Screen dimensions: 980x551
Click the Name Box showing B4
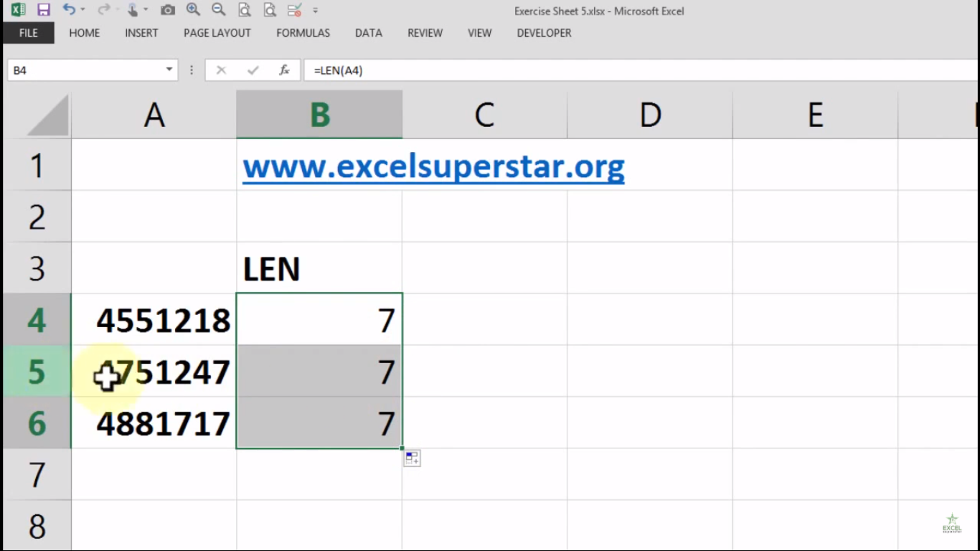click(x=85, y=70)
